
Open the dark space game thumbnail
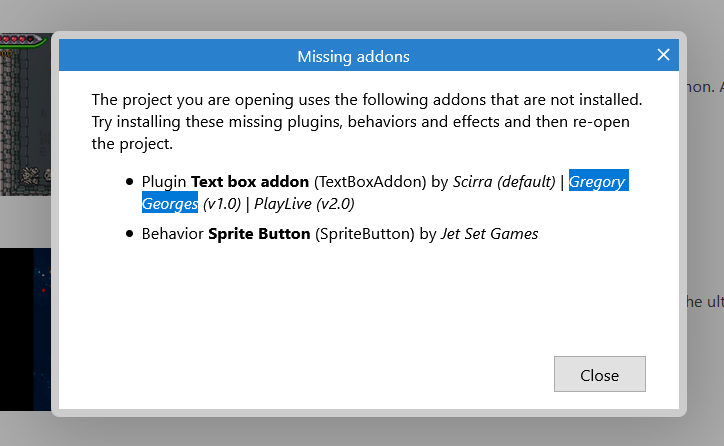click(25, 329)
